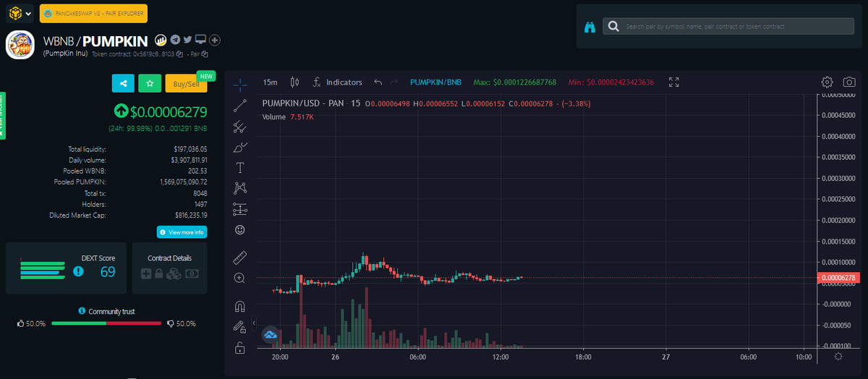Click the blue share button
Viewport: 868px width, 379px height.
[x=123, y=83]
